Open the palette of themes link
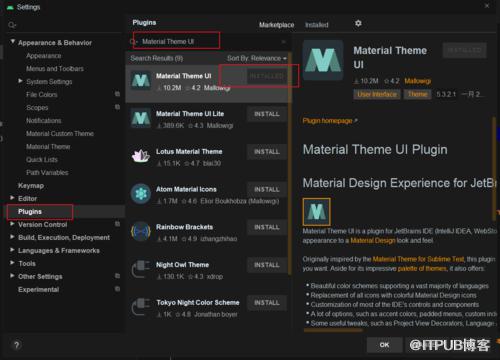 click(422, 268)
